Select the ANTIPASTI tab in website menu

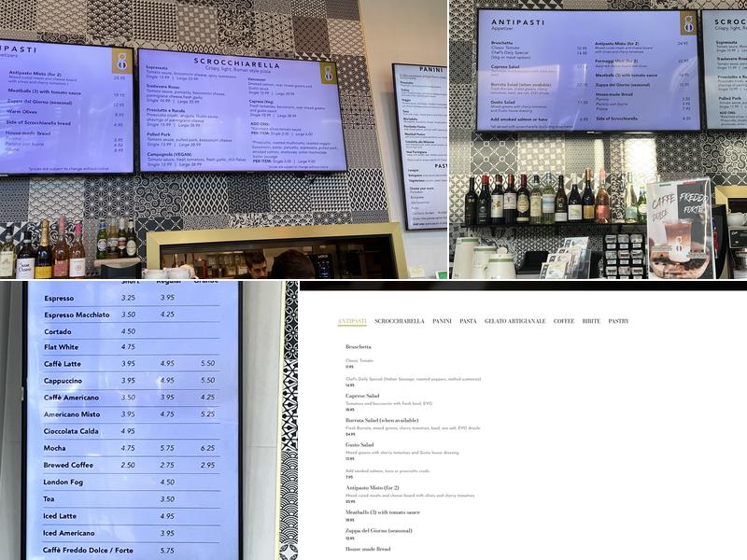(x=352, y=321)
